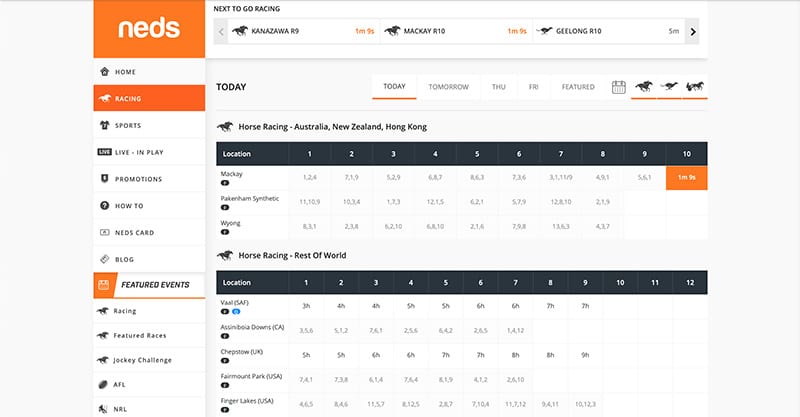
Task: Toggle harness racing filter icon
Action: 694,86
